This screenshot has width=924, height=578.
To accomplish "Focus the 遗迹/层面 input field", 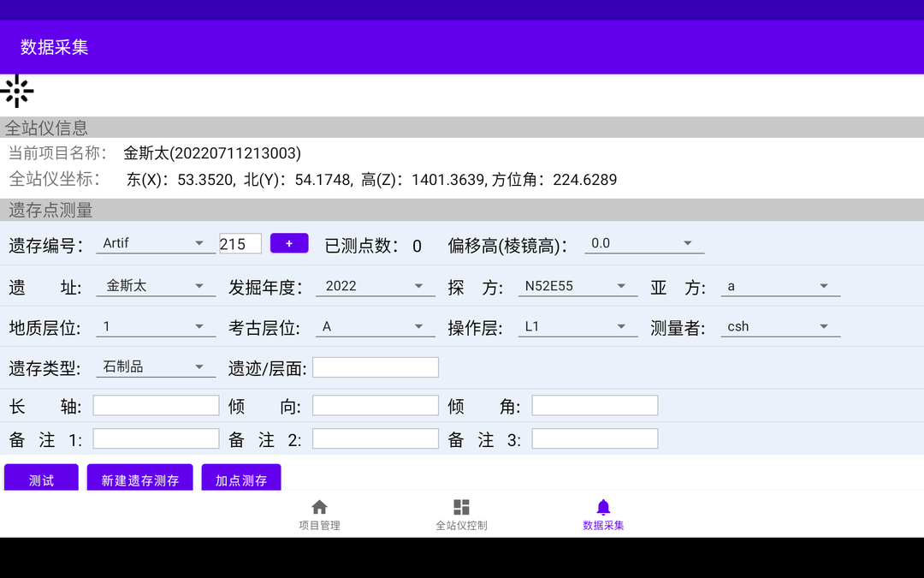I will pyautogui.click(x=376, y=367).
